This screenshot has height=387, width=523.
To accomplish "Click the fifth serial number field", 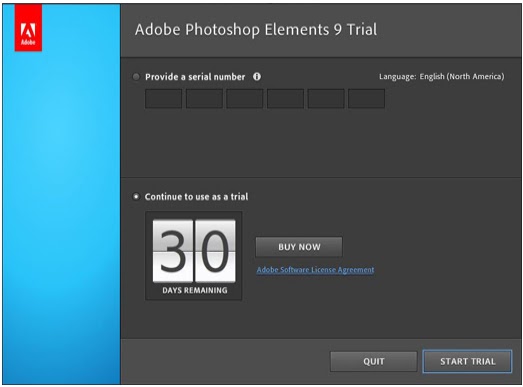I will (326, 98).
